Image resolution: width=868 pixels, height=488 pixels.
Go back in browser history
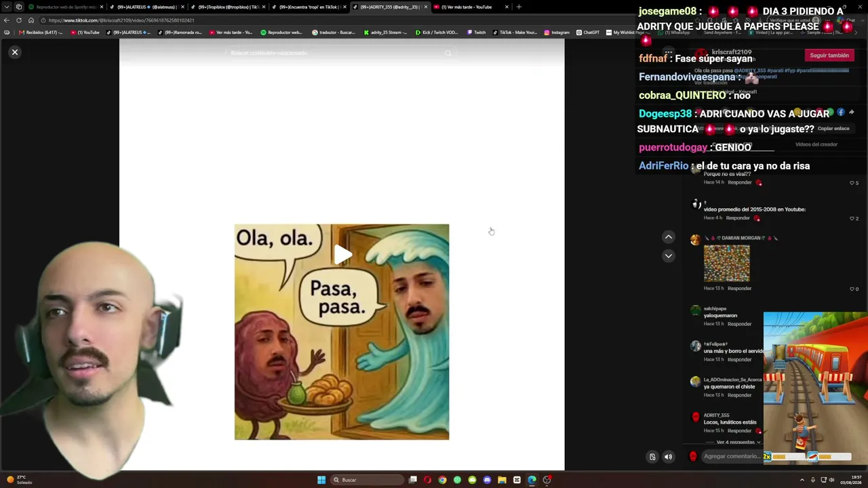(7, 20)
